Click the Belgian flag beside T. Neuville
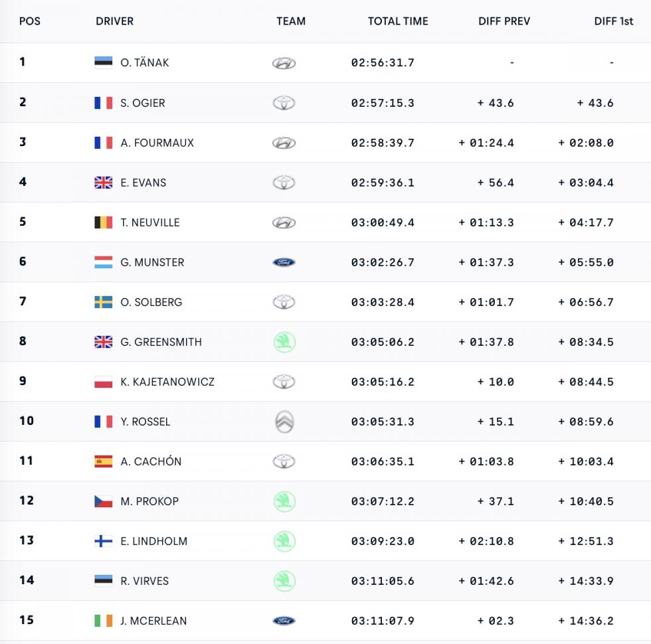Image resolution: width=651 pixels, height=644 pixels. click(x=104, y=222)
